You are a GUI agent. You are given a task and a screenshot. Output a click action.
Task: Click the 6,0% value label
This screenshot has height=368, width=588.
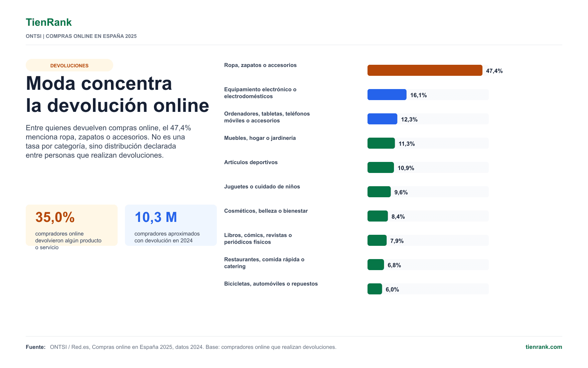point(392,289)
